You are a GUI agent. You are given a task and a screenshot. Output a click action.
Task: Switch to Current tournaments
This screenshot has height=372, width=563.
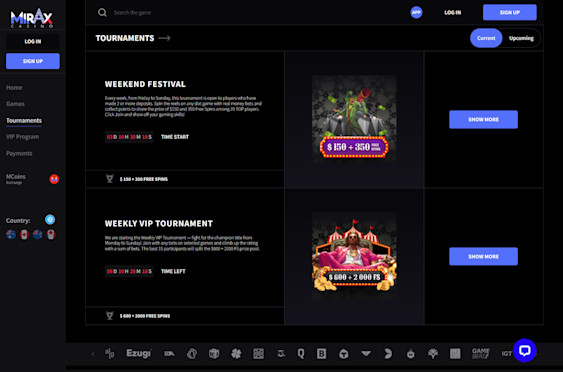point(486,38)
